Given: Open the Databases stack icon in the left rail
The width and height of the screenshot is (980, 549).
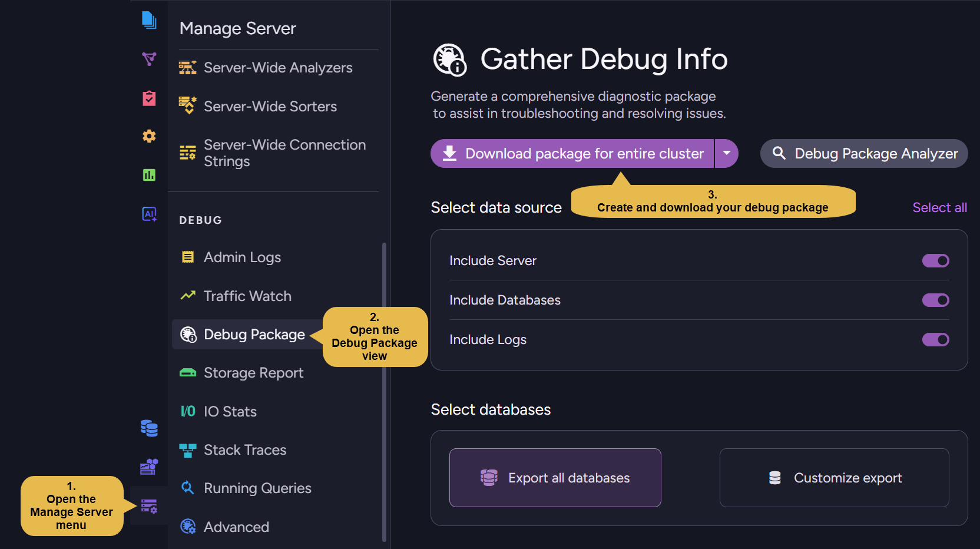Looking at the screenshot, I should [x=149, y=428].
